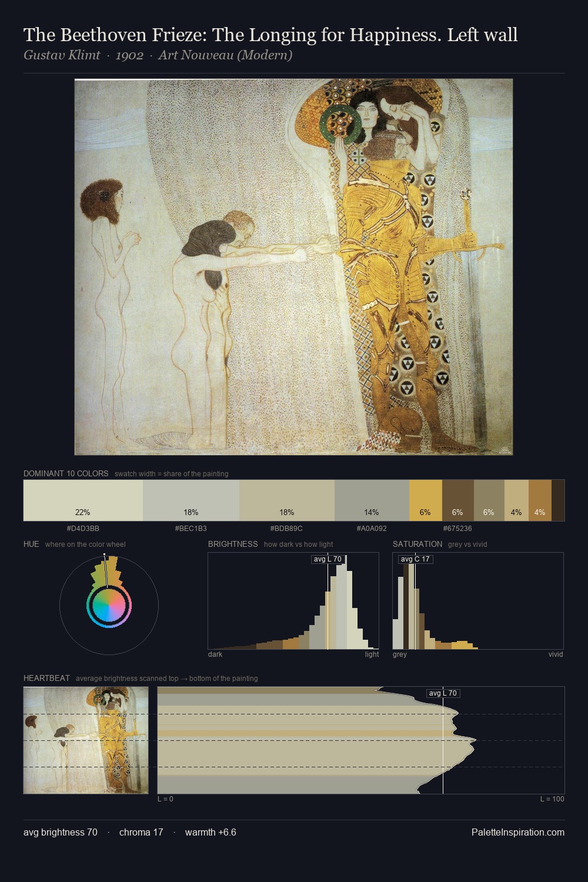Click the 'grey vs vivid' caption
Screen dimensions: 588x882
(467, 544)
